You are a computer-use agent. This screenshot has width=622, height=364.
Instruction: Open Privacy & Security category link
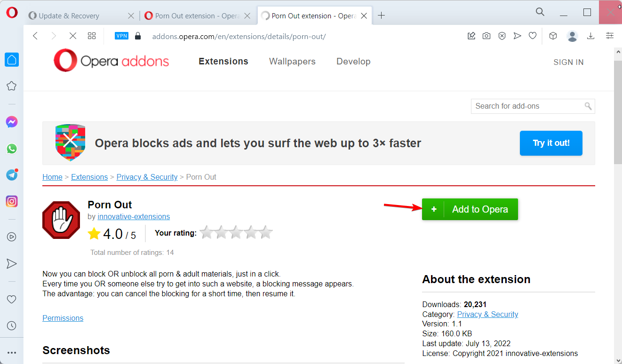[487, 314]
